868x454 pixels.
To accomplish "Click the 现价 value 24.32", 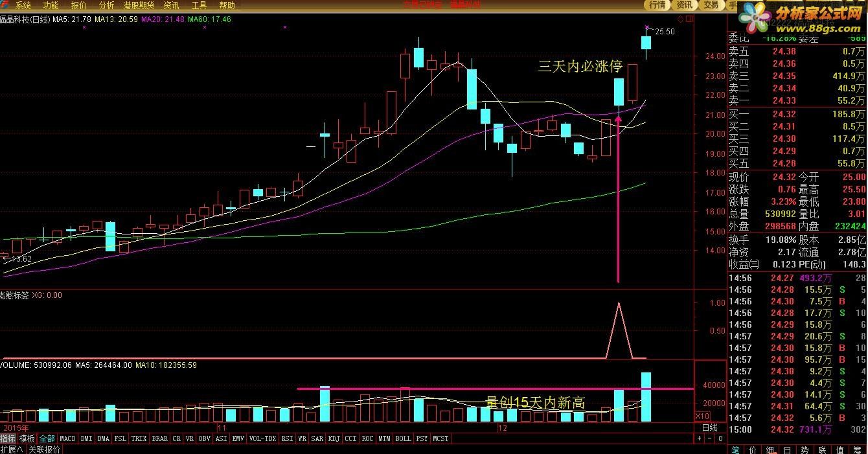I will (x=783, y=177).
